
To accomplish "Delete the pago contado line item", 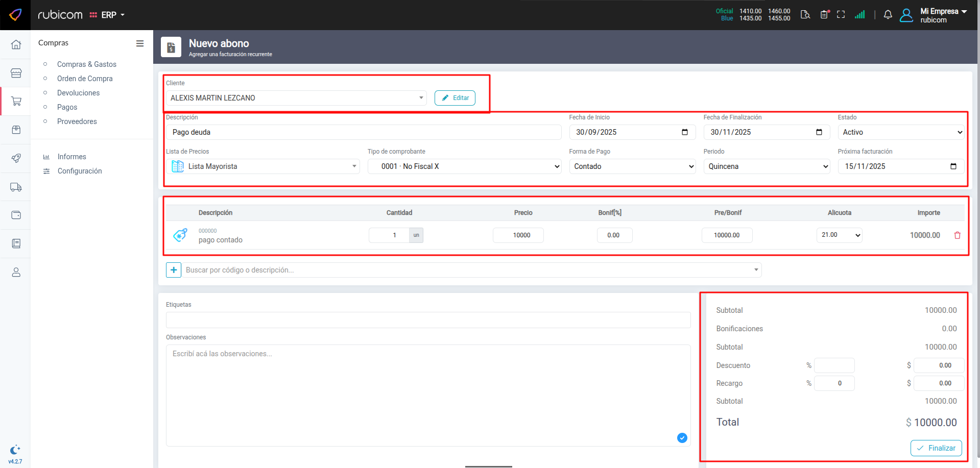I will 957,235.
